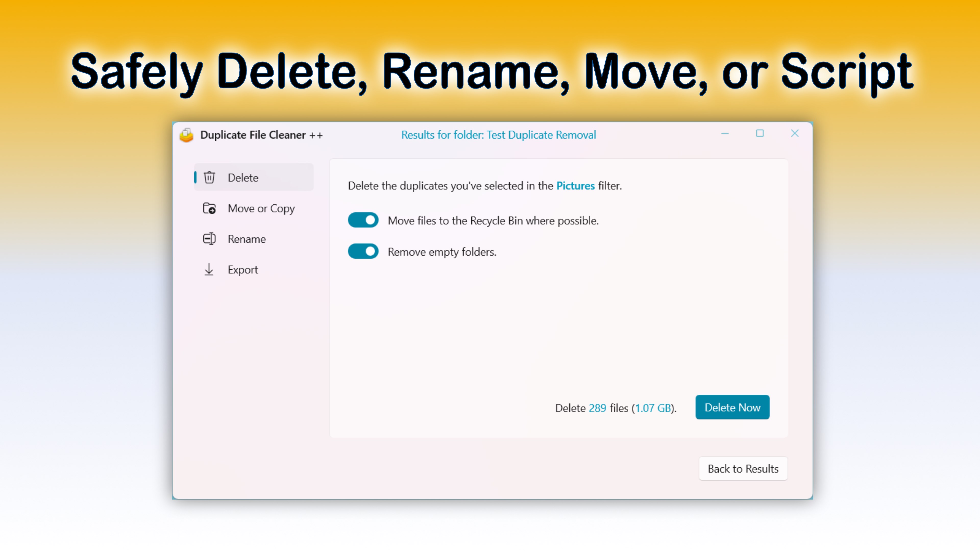Click the Duplicate File Cleaner app logo
980x551 pixels.
(186, 135)
